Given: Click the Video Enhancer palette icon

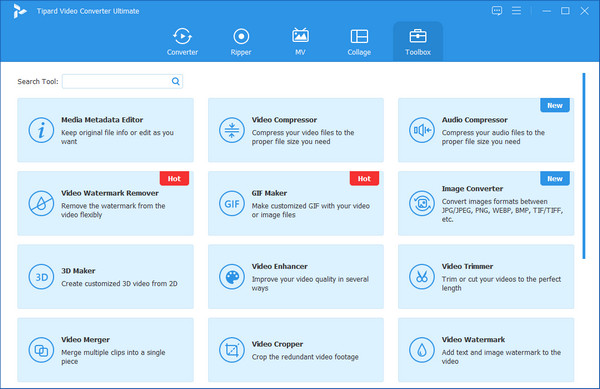Looking at the screenshot, I should (232, 277).
